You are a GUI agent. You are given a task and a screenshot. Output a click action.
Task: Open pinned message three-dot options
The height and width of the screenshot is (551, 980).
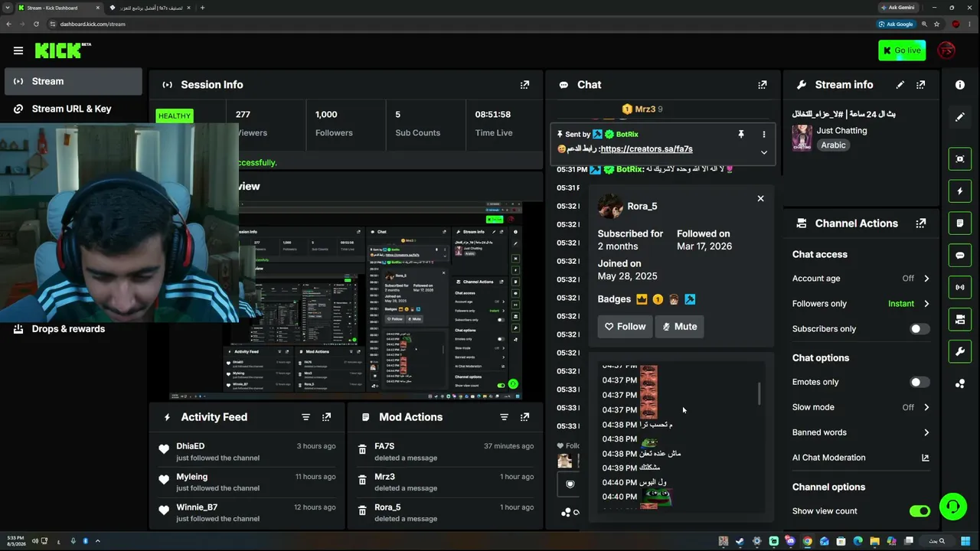(x=763, y=135)
